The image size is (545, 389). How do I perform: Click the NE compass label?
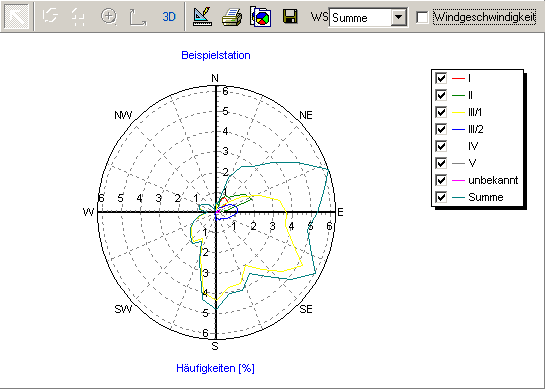[306, 115]
